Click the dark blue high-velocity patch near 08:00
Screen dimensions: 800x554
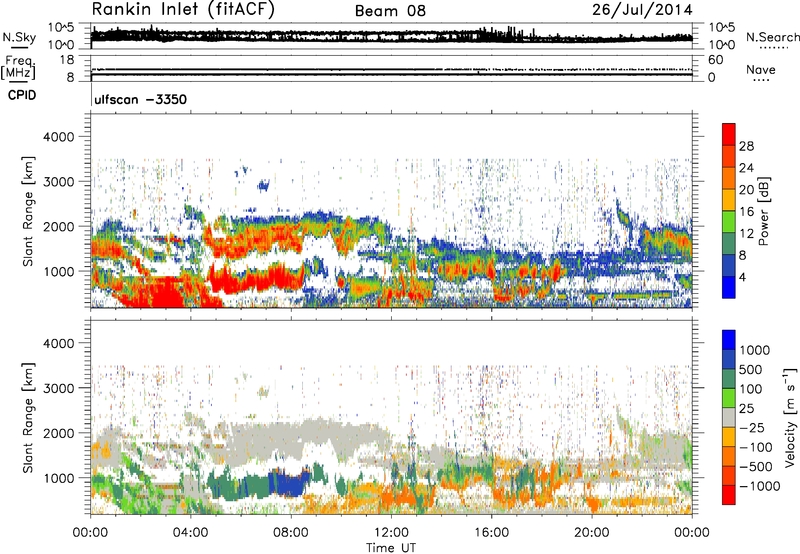click(x=288, y=483)
